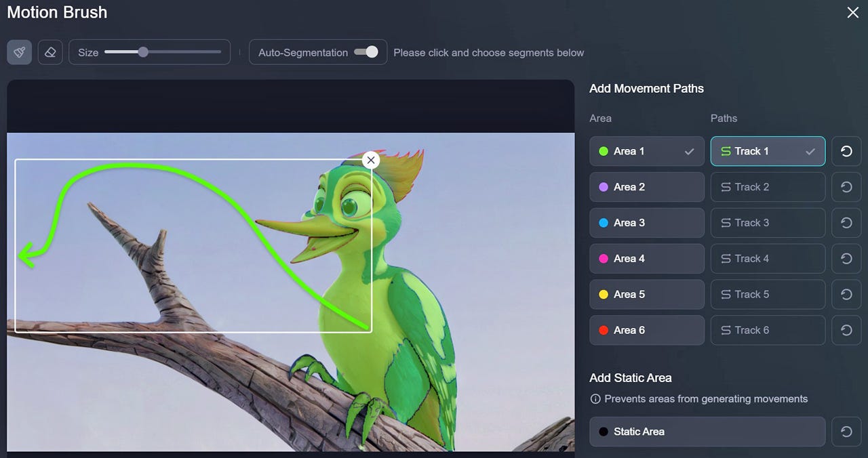Select Area 3 with blue dot
This screenshot has height=458, width=868.
647,223
